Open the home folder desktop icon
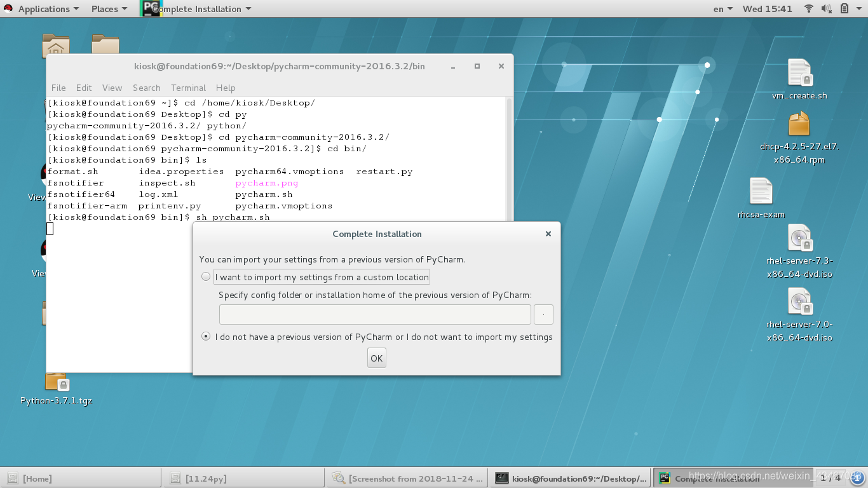The image size is (868, 488). point(56,44)
